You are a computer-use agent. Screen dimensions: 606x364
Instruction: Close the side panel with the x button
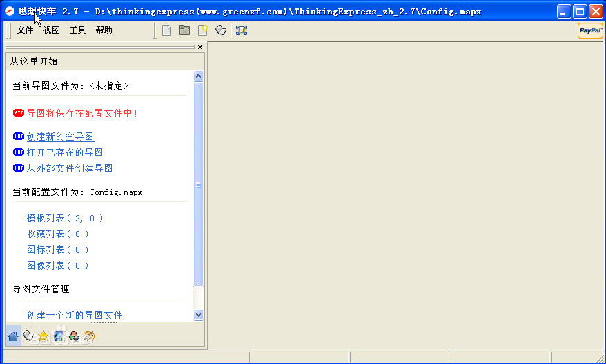(200, 48)
